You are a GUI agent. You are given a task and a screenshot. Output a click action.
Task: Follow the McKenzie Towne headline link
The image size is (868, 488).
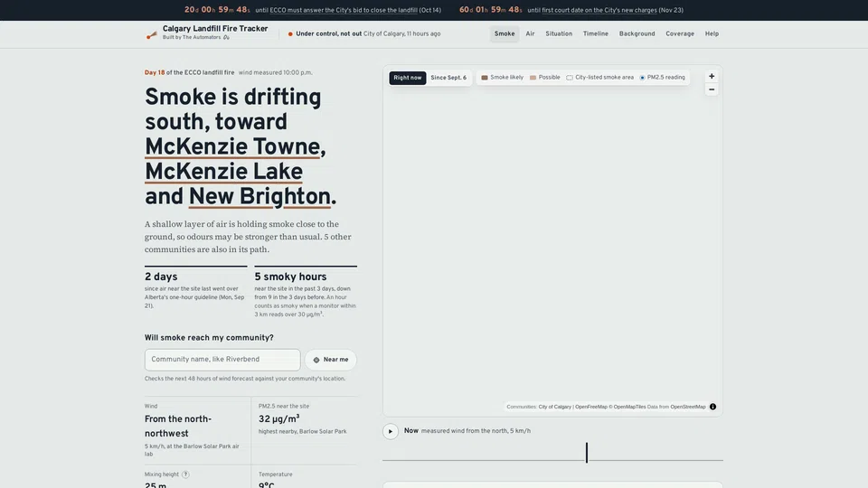point(232,147)
